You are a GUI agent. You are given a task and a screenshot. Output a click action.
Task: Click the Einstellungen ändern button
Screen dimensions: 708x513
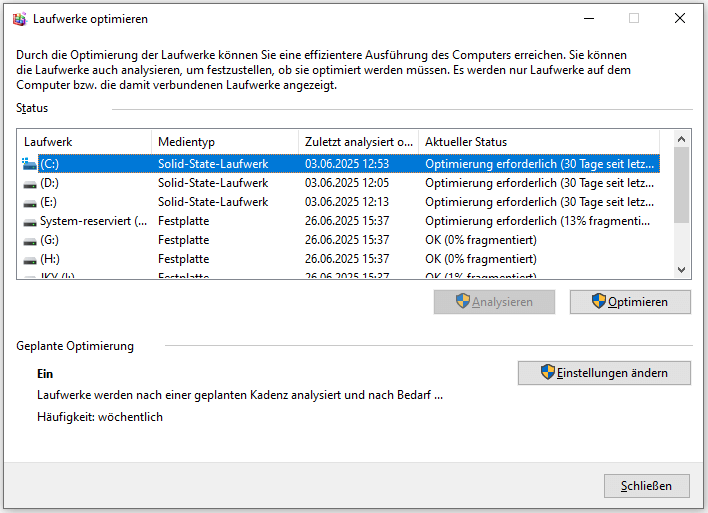604,373
